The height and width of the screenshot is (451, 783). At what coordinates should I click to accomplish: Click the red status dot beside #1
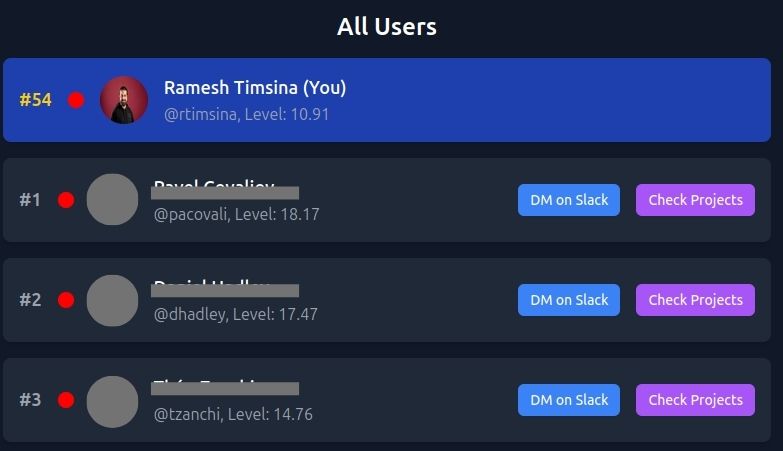tap(66, 200)
